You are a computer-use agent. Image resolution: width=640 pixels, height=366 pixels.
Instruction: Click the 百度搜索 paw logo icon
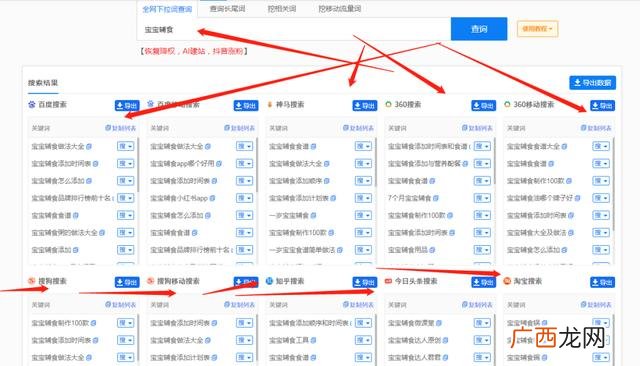click(32, 104)
